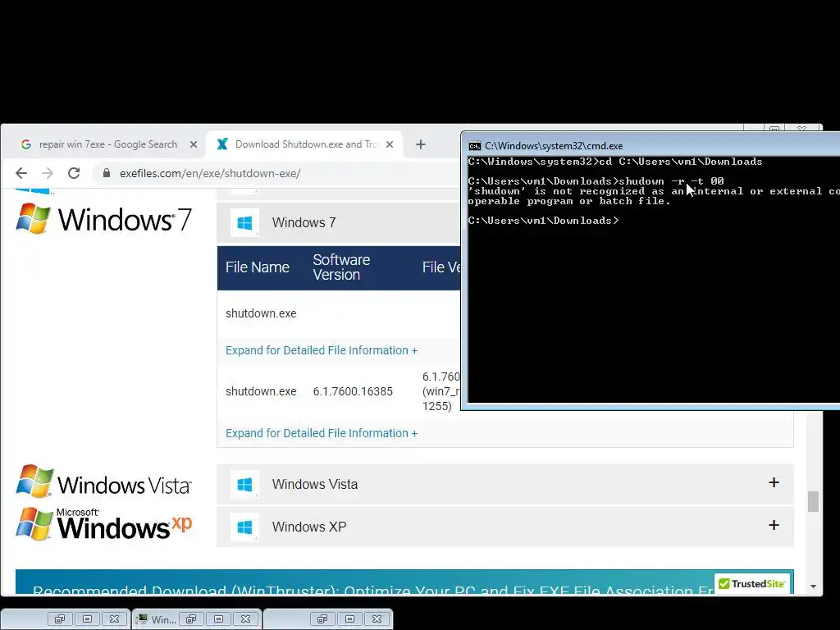Image resolution: width=840 pixels, height=630 pixels.
Task: Go back in browser history
Action: [x=21, y=173]
